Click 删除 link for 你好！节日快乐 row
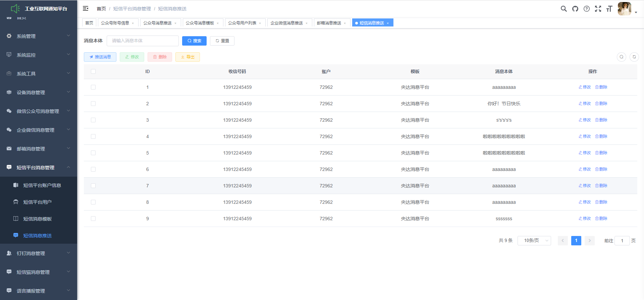Viewport: 644px width, 300px height. 601,104
